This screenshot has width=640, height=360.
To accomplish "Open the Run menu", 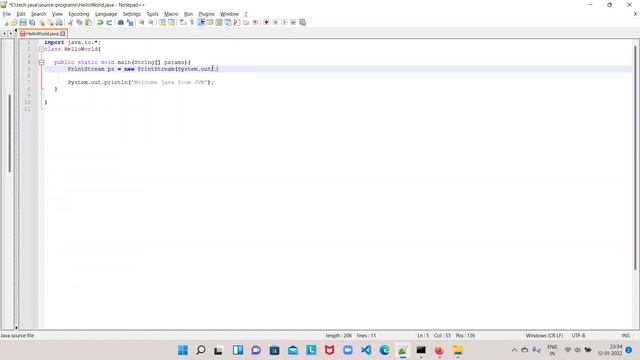I will [x=188, y=14].
